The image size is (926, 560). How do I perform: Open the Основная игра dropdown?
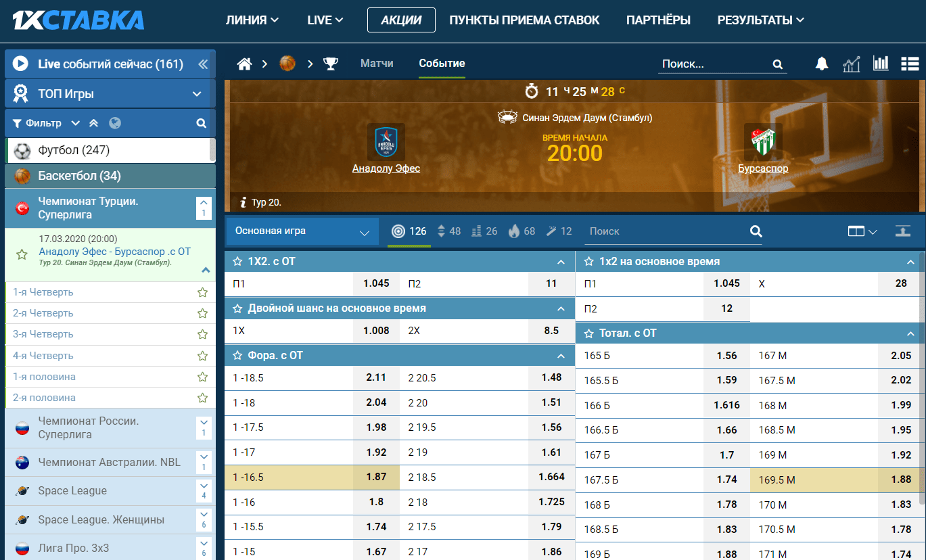(302, 231)
